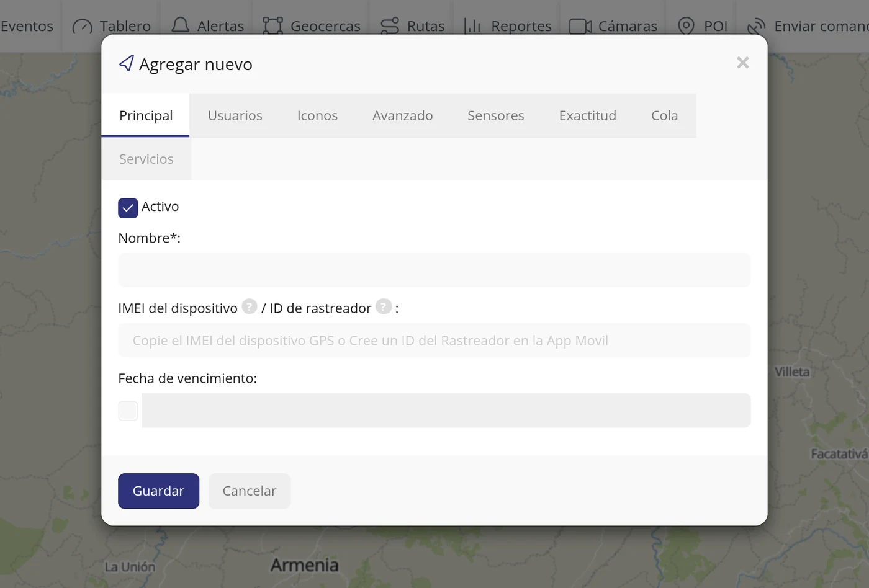869x588 pixels.
Task: Click the Reportes bar chart icon
Action: point(473,25)
